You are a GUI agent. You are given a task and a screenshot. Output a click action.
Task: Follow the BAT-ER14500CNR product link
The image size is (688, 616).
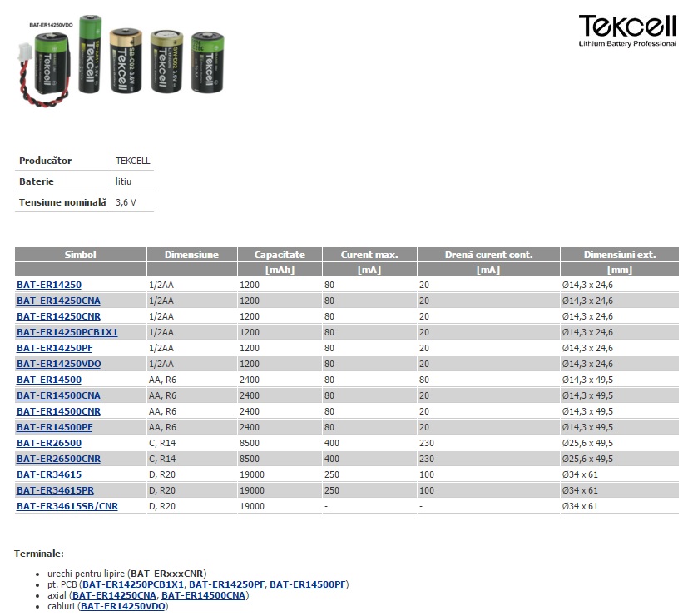[58, 411]
